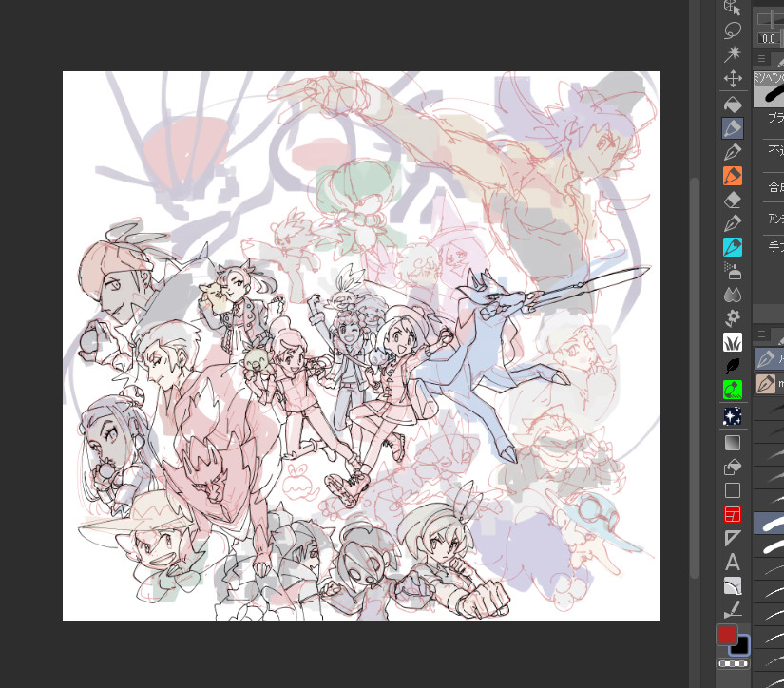Select the pen nib tool below the eraser
784x688 pixels.
[x=733, y=223]
